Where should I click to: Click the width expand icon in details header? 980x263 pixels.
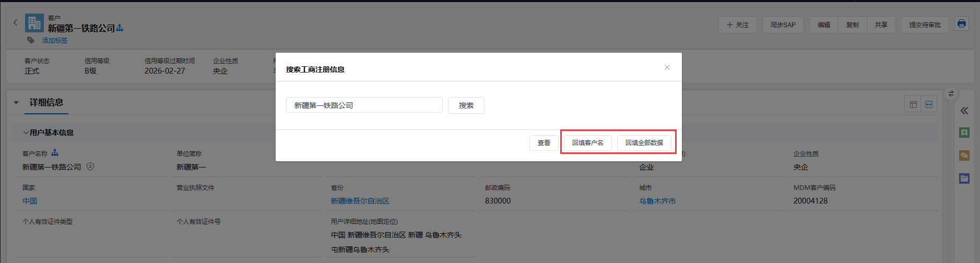tap(929, 104)
